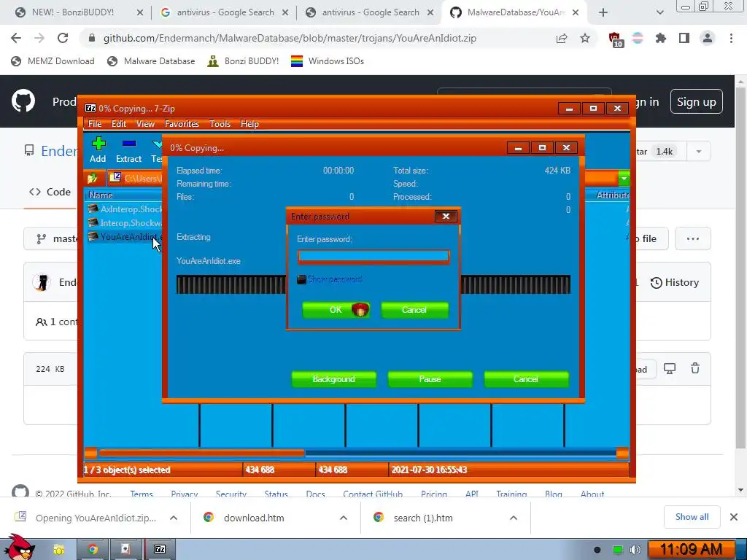Expand options for YouAreAnIdiot.zip download

(x=174, y=518)
